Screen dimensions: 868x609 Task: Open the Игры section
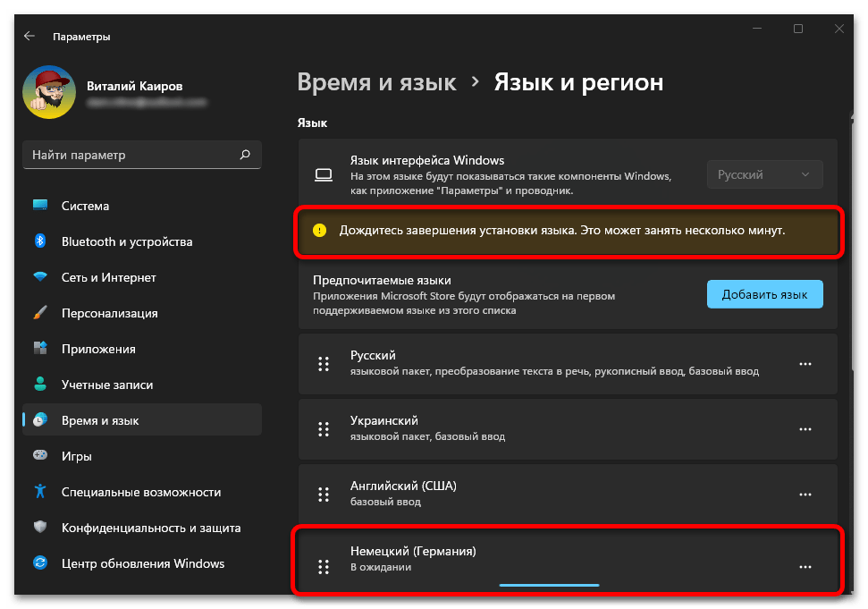pyautogui.click(x=142, y=456)
